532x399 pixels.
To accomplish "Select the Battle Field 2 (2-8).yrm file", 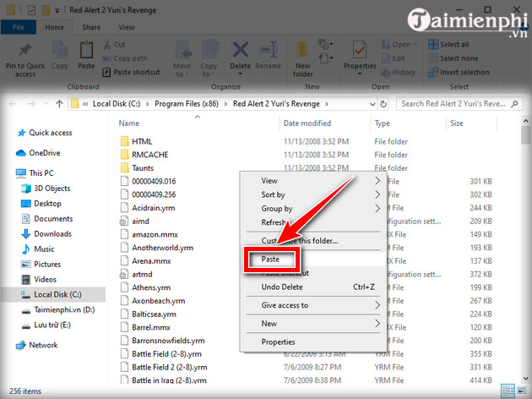I will point(164,368).
